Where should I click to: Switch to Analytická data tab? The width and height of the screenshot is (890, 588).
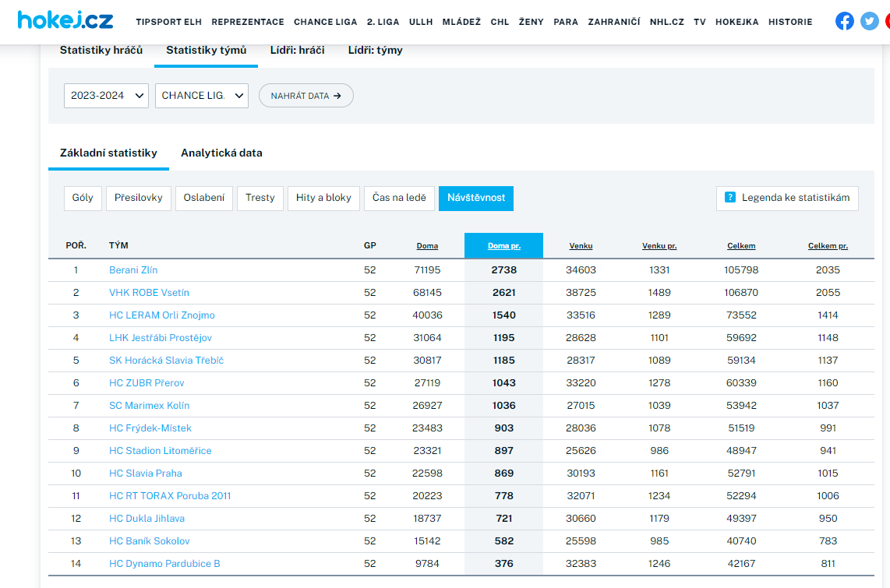(x=221, y=153)
